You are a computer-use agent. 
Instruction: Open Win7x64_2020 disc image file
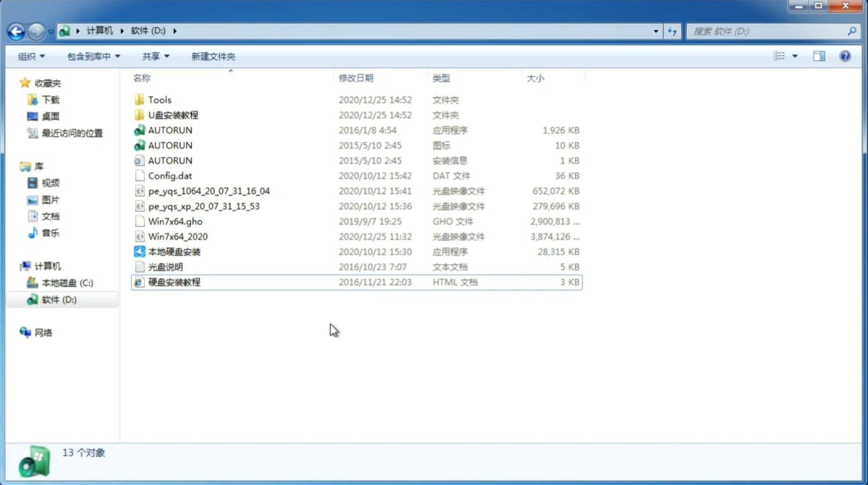(177, 237)
